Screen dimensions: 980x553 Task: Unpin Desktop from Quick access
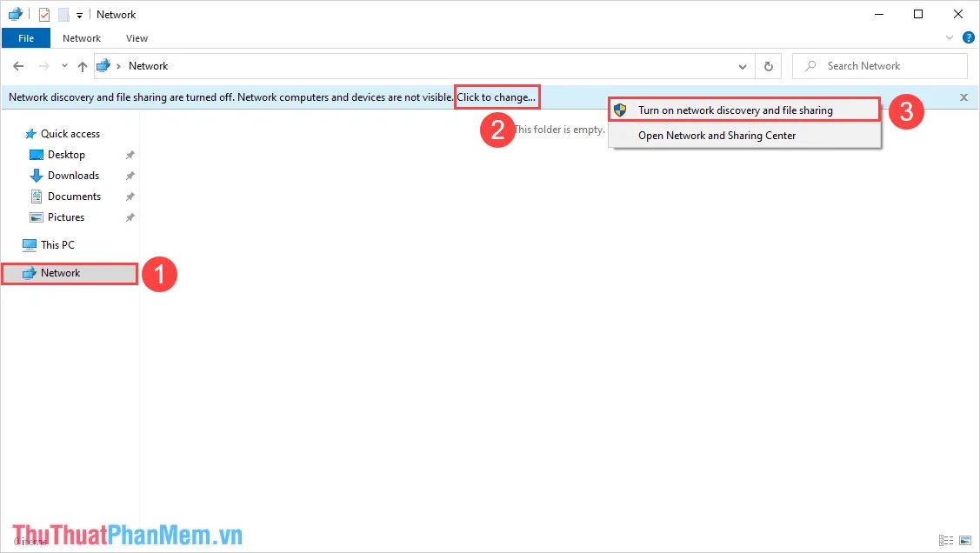click(x=130, y=154)
